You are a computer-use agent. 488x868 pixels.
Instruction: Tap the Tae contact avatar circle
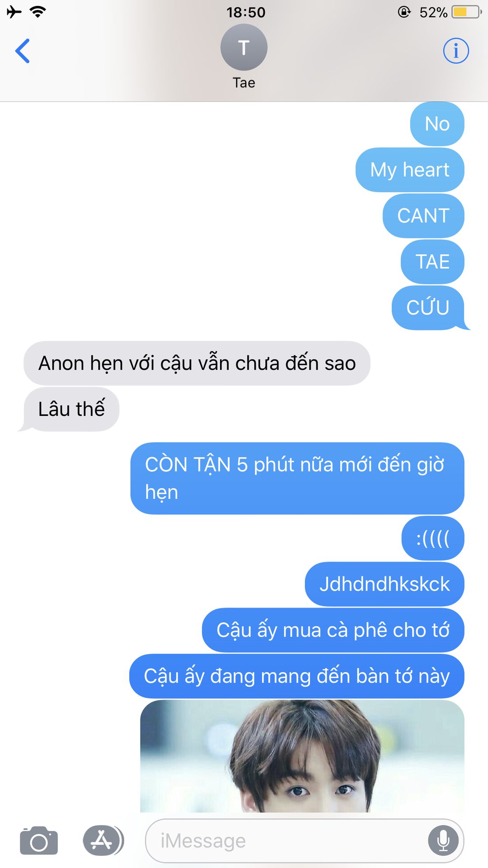click(x=244, y=47)
